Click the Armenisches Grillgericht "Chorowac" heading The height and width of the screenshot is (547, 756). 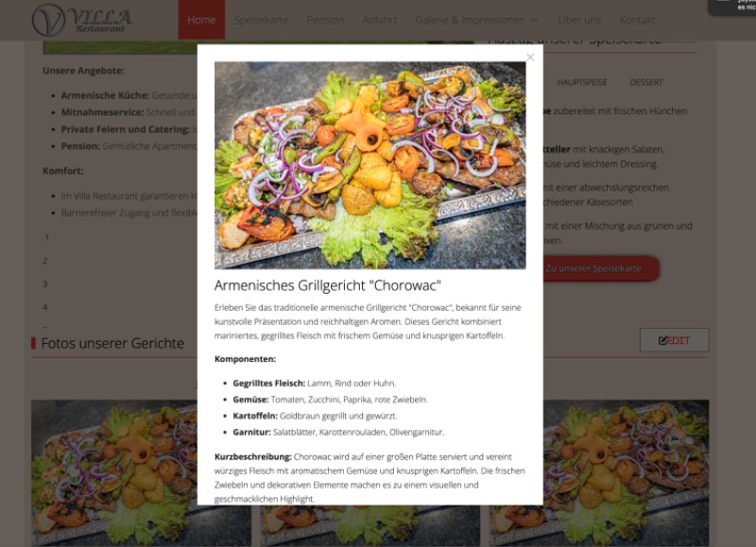(327, 286)
